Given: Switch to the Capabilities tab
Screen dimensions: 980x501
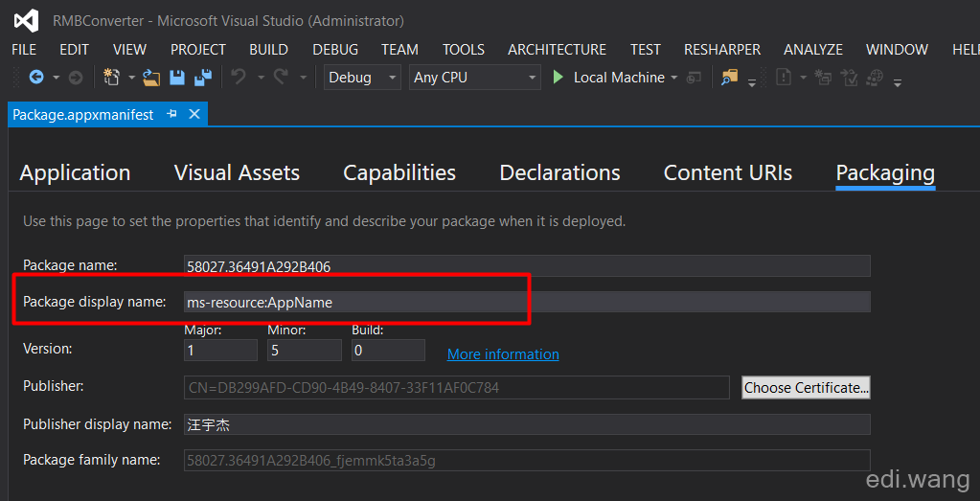Looking at the screenshot, I should [399, 172].
